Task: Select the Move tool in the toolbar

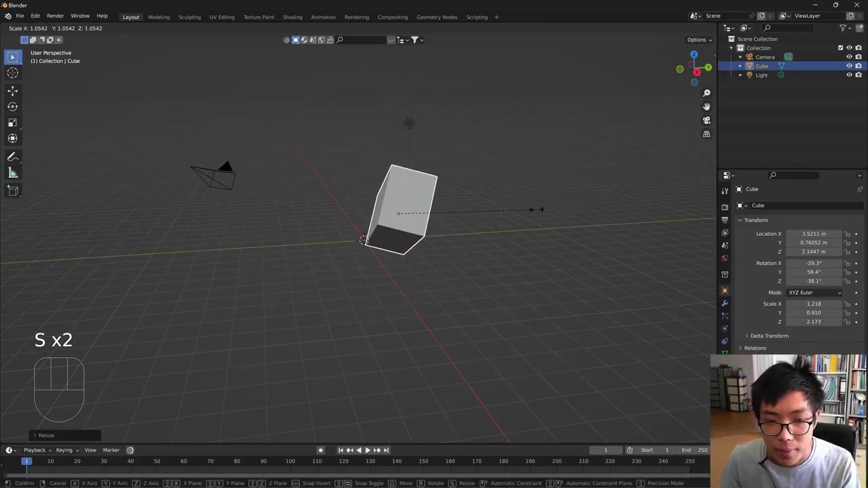Action: (12, 90)
